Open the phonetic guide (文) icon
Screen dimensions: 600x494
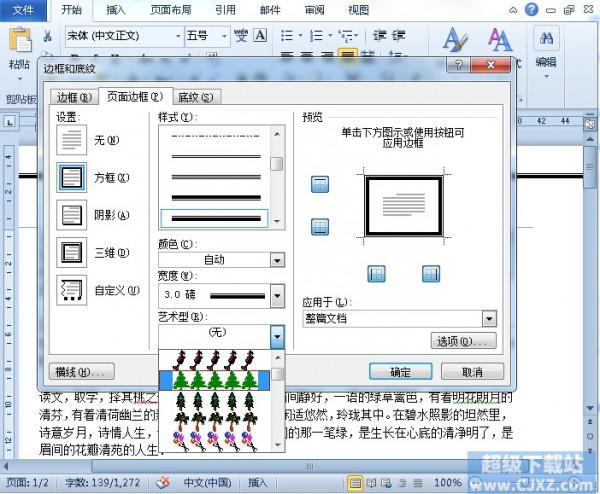[241, 36]
